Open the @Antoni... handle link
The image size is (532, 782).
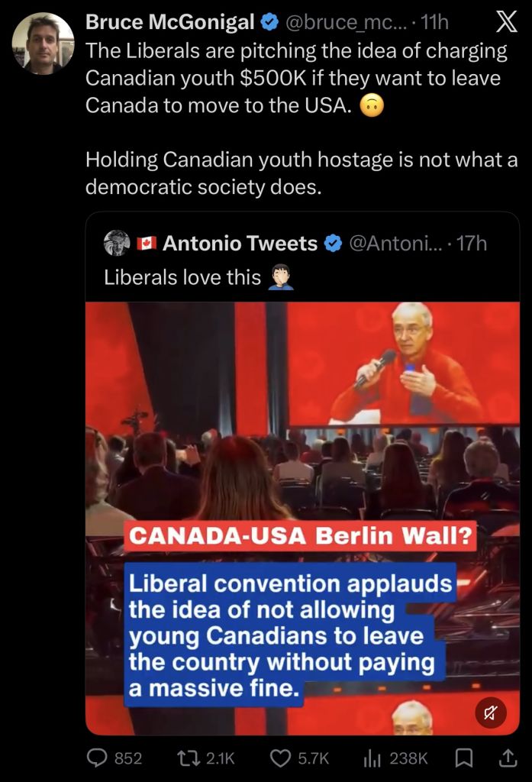395,244
